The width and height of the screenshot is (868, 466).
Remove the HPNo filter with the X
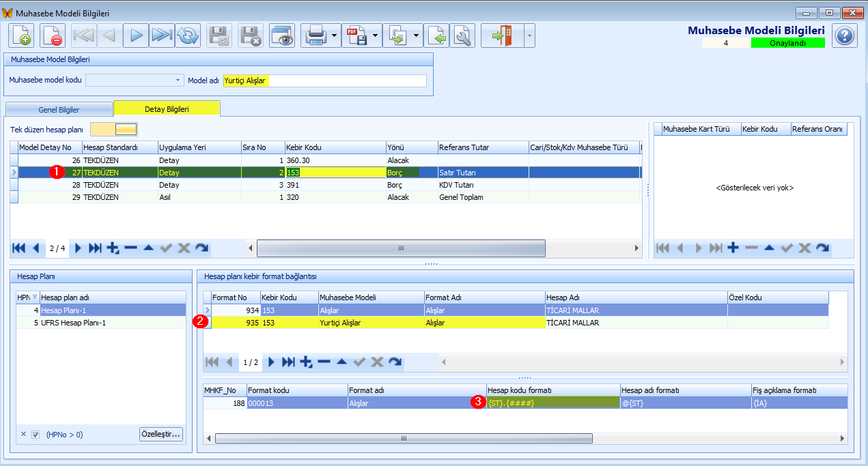coord(23,434)
